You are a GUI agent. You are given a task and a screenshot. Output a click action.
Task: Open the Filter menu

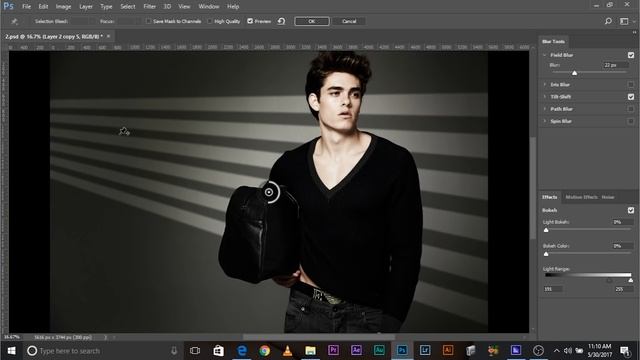pos(149,7)
